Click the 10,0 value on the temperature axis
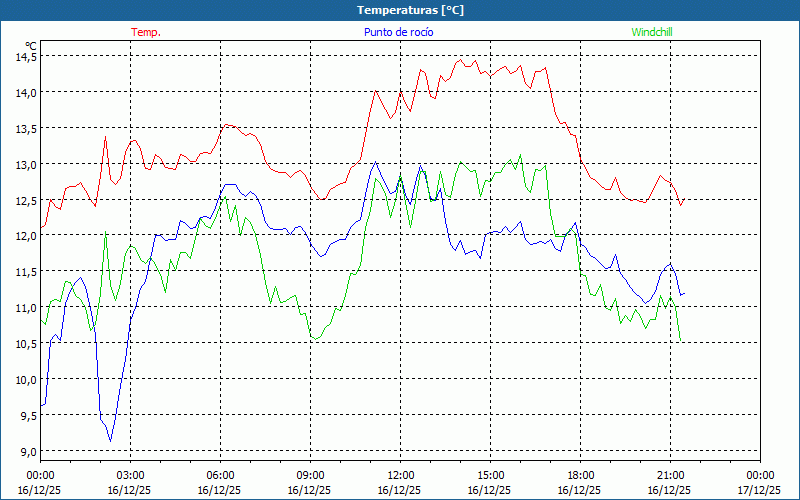Viewport: 800px width, 500px height. tap(25, 379)
